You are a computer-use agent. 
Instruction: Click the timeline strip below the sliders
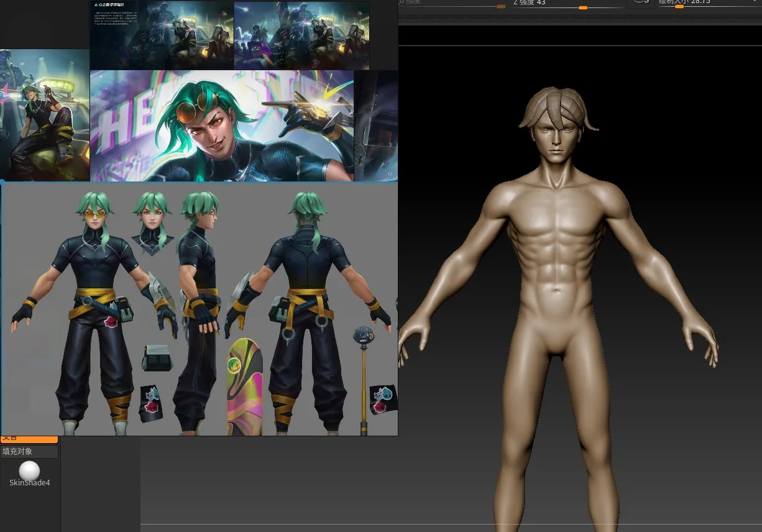click(x=578, y=19)
